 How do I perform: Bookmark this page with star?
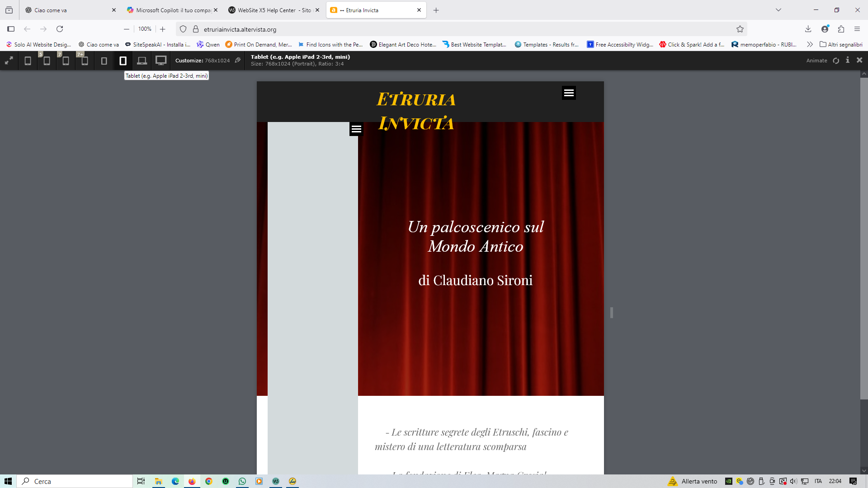[740, 29]
